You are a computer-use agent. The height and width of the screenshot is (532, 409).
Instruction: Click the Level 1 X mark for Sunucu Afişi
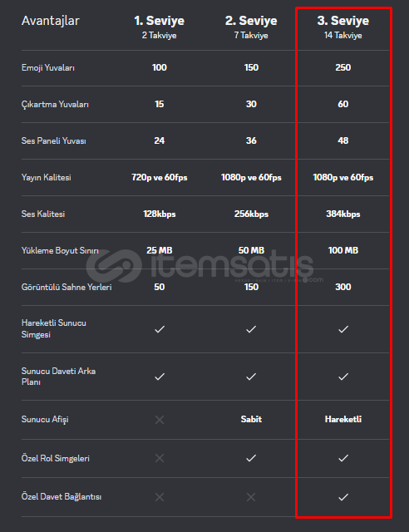(x=160, y=420)
